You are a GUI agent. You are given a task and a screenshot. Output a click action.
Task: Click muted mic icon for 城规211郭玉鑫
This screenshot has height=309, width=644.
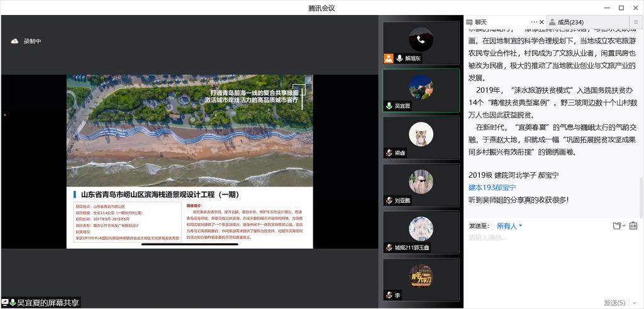pos(390,247)
